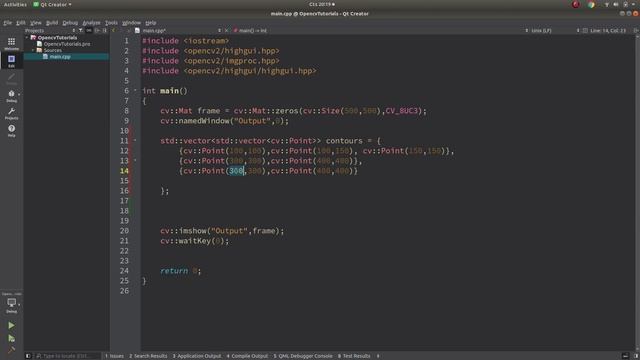Viewport: 640px width, 360px height.
Task: Click the filter tree icon in Projects
Action: [81, 31]
